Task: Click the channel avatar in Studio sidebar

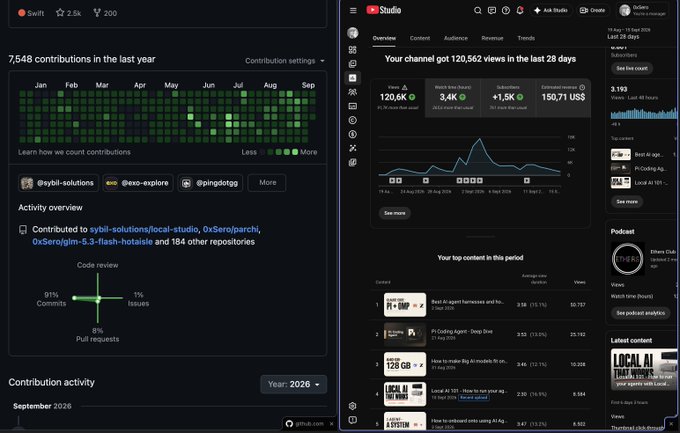Action: [x=353, y=33]
